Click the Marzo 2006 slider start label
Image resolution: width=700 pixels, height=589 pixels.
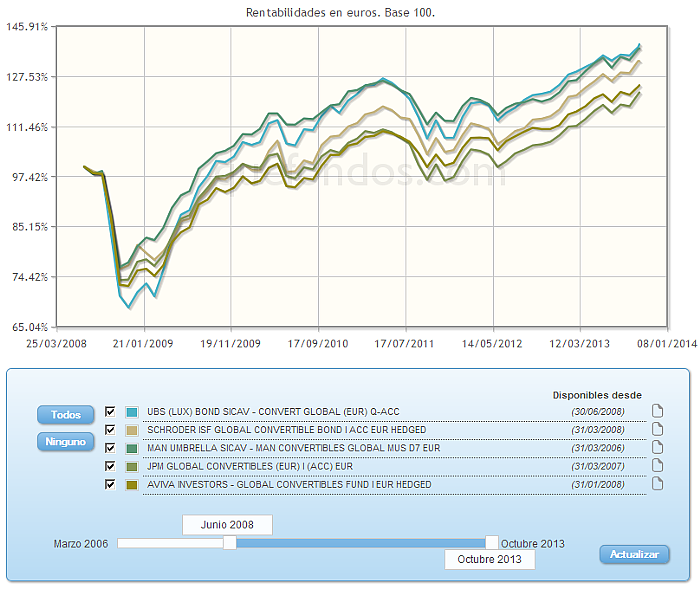(81, 544)
